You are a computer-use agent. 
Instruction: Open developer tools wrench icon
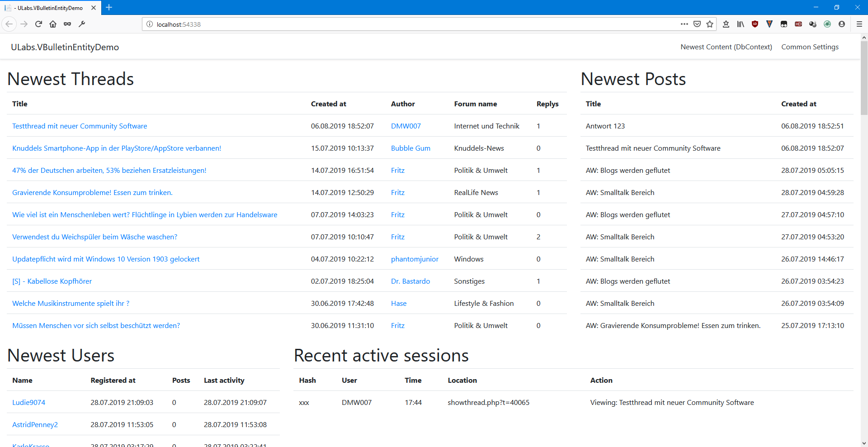(x=82, y=24)
